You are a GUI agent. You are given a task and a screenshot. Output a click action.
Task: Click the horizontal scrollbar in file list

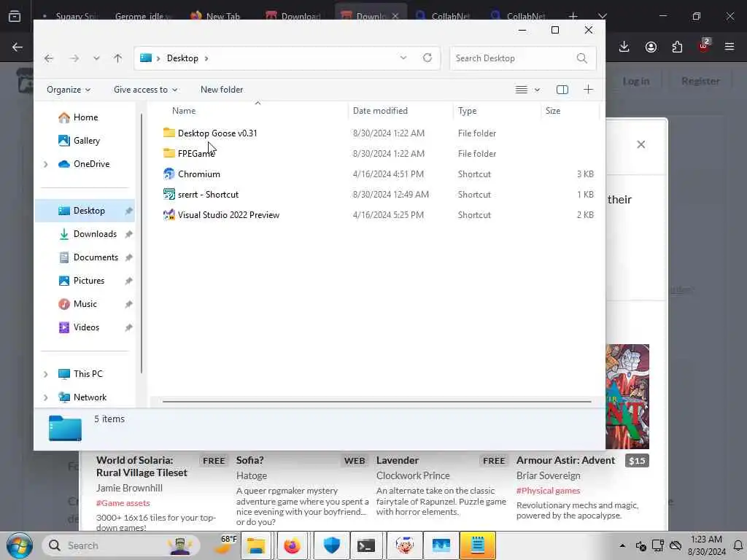click(376, 402)
